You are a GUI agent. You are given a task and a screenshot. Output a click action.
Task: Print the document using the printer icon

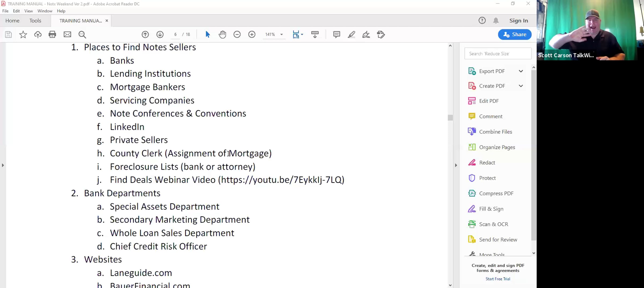52,35
